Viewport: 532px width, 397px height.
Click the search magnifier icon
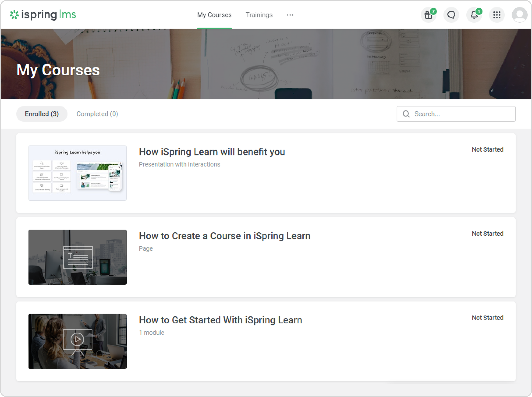click(x=406, y=114)
